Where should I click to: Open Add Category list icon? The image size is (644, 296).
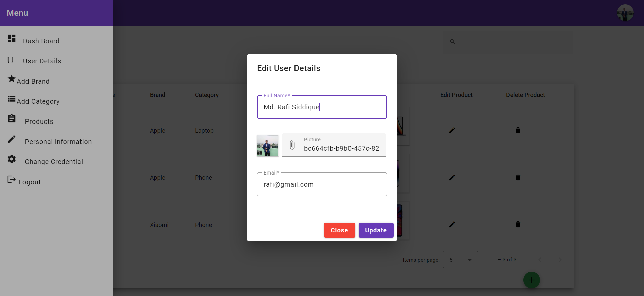(11, 99)
